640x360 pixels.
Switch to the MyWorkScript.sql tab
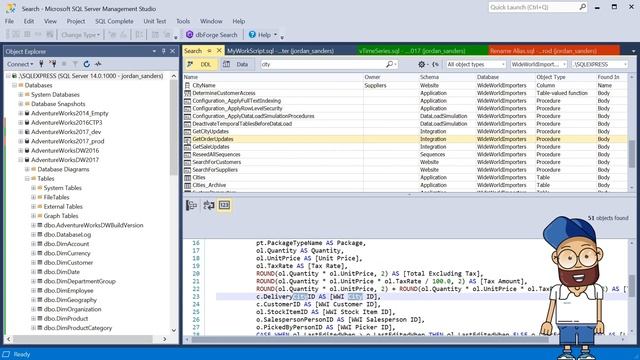click(280, 51)
